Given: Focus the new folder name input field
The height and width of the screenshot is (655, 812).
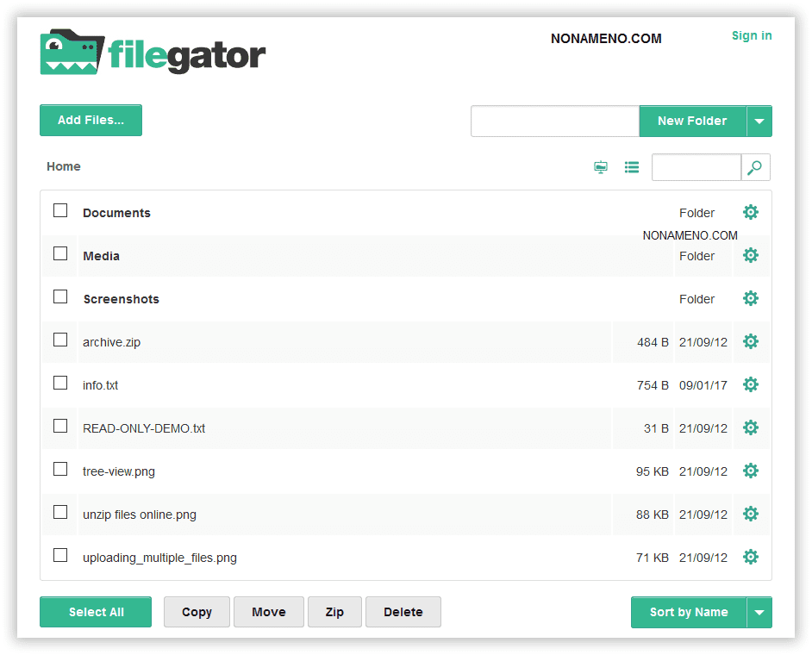Looking at the screenshot, I should pyautogui.click(x=554, y=122).
